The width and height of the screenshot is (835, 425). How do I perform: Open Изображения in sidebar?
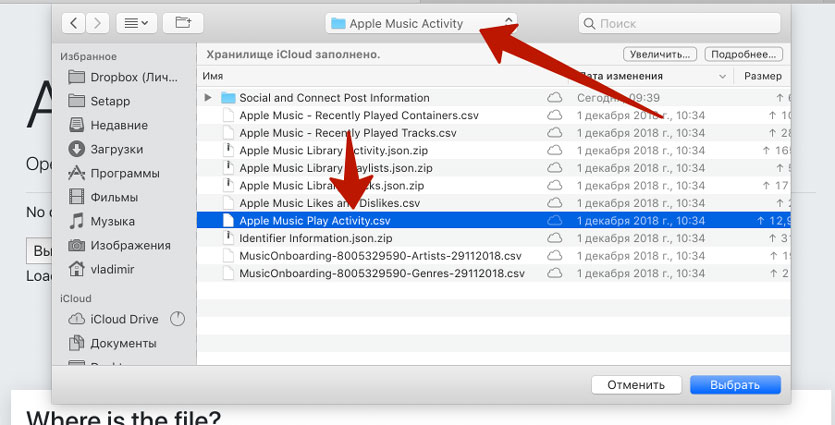pos(120,245)
